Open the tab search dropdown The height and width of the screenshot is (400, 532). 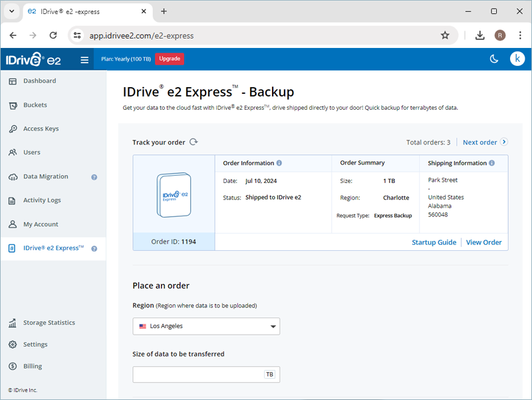tap(11, 11)
